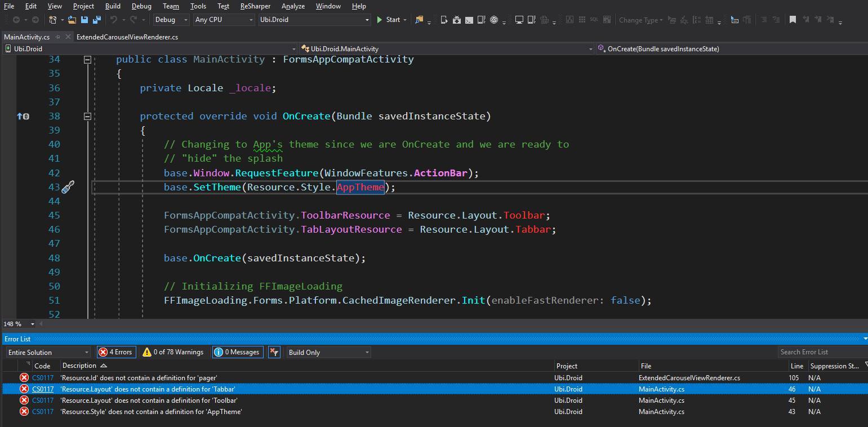The image size is (868, 427).
Task: Open the Android SDK Manager icon
Action: tap(456, 20)
